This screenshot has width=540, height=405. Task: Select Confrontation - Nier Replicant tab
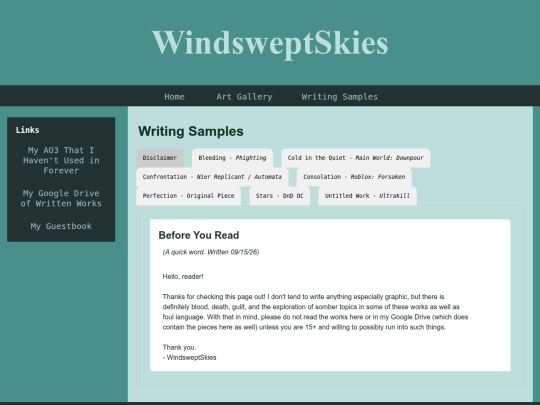click(x=212, y=177)
